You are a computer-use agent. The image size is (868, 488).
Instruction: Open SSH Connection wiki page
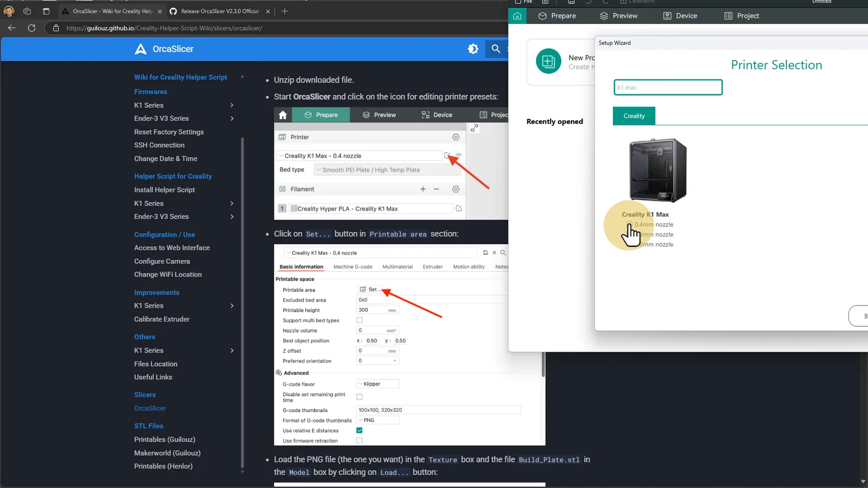pyautogui.click(x=159, y=145)
